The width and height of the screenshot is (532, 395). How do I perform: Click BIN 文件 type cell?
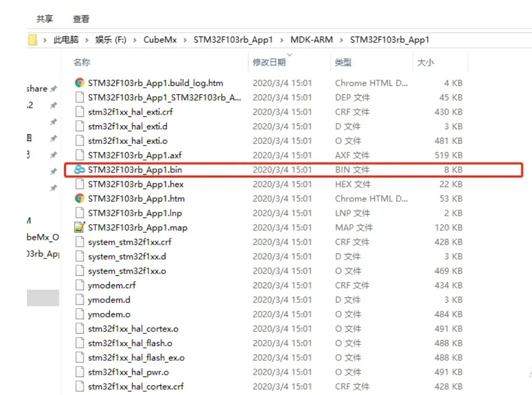(352, 170)
